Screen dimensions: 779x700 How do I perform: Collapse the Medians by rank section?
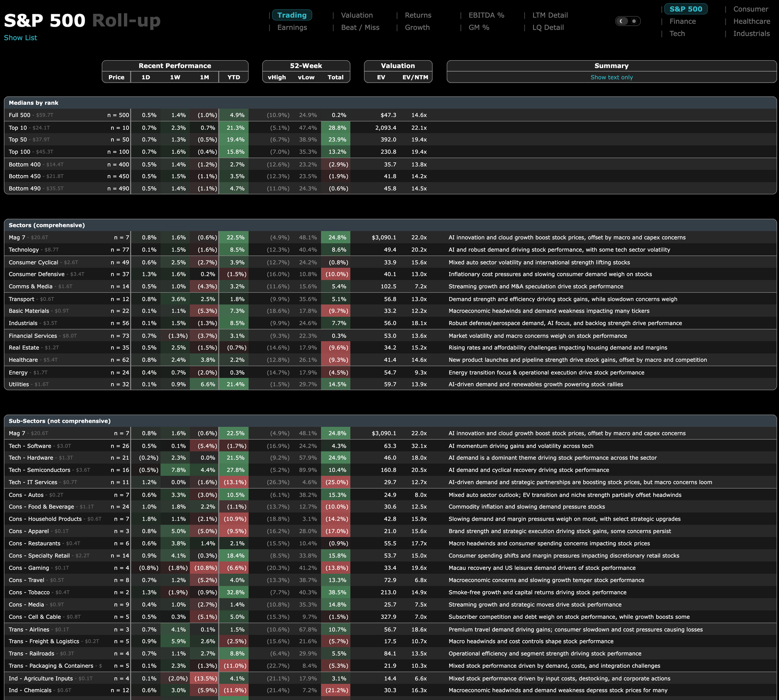[x=33, y=103]
